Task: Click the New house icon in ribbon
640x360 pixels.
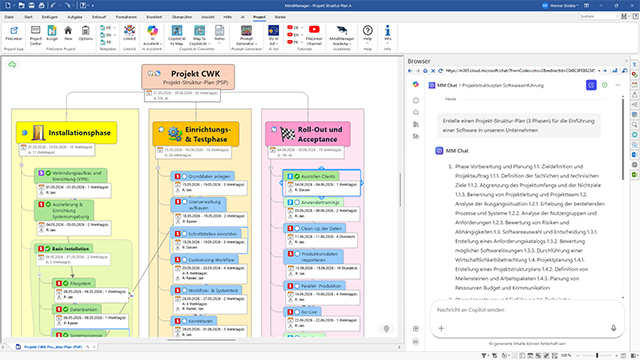Action: [68, 30]
